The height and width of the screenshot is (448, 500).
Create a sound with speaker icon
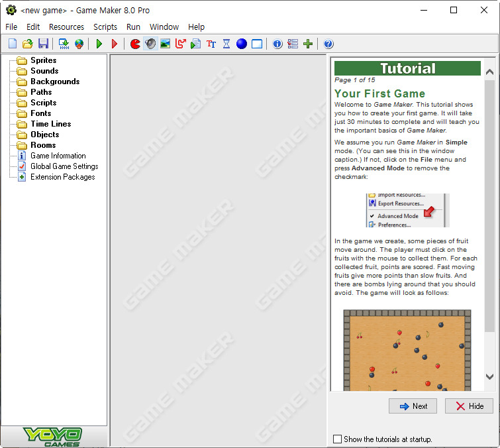click(150, 44)
